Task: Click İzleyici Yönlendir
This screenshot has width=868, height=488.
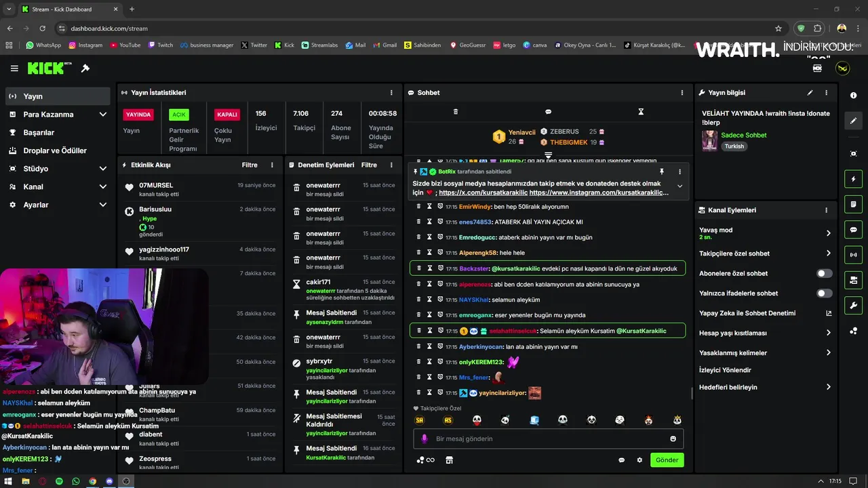Action: (725, 370)
